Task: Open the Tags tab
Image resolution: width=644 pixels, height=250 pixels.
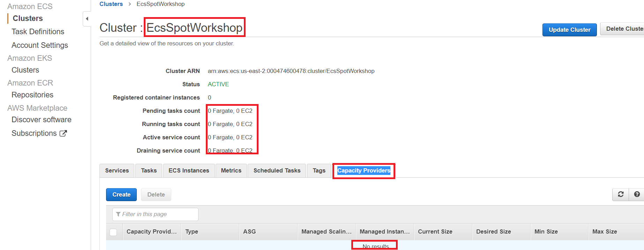Action: point(319,171)
